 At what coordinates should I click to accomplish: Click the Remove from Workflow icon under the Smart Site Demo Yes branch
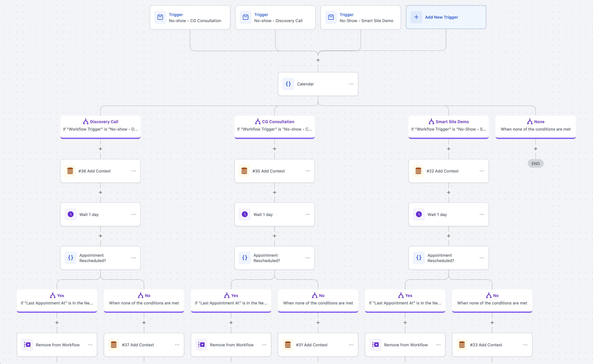pos(376,345)
